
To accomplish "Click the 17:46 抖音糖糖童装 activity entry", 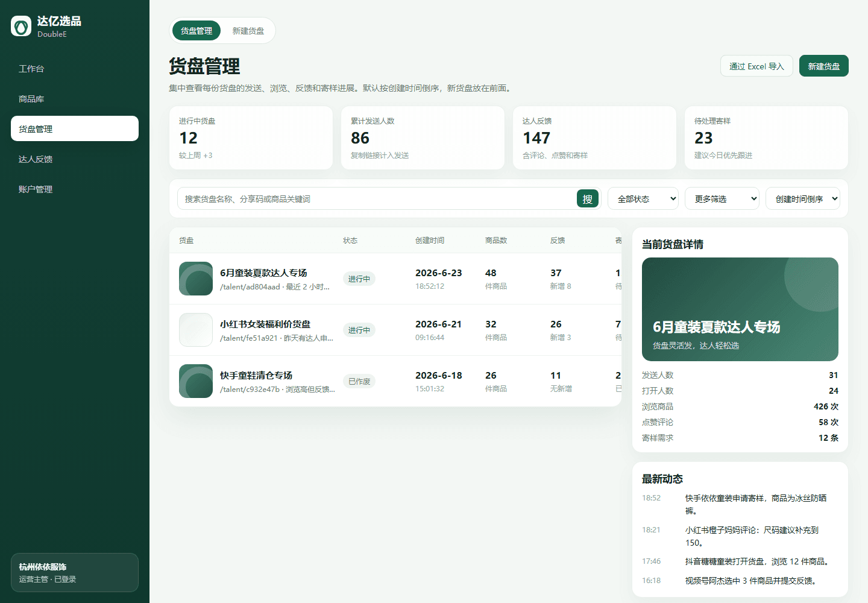I will coord(740,561).
